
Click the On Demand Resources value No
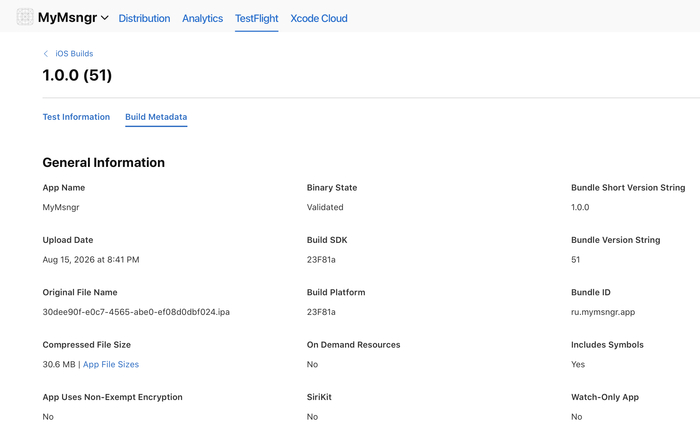[x=312, y=364]
